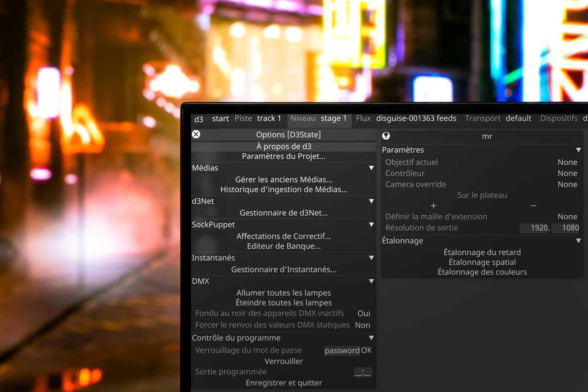Collapse the DMX section
588x392 pixels.
371,281
